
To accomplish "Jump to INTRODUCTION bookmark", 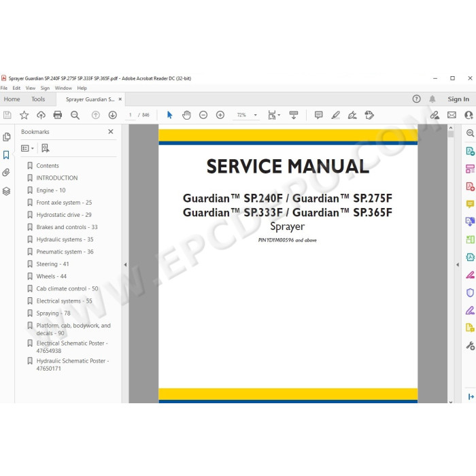I will point(56,178).
